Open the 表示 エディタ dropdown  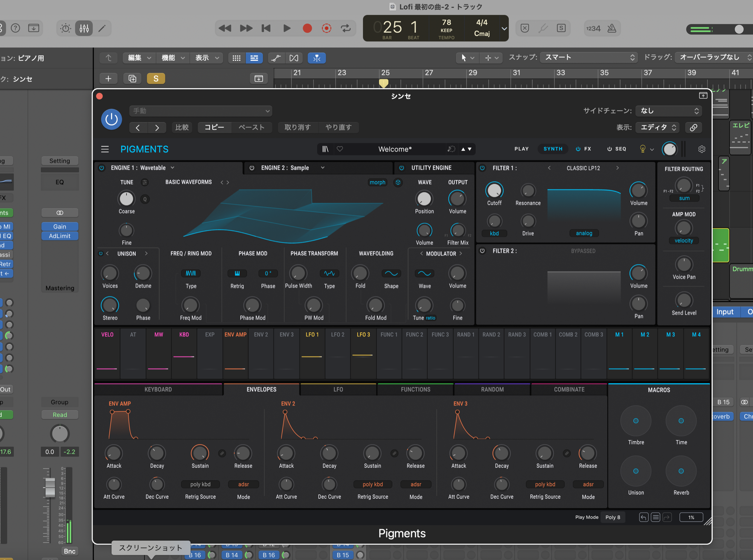click(x=658, y=128)
